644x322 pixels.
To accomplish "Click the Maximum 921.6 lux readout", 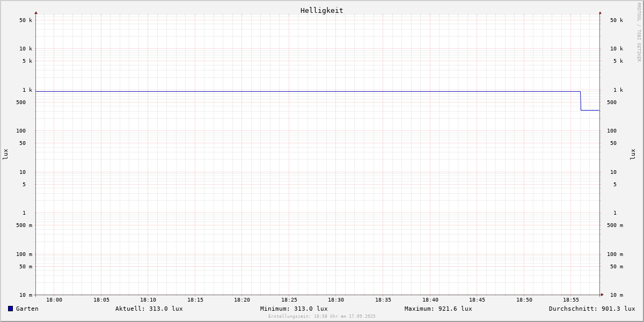I will 438,309.
